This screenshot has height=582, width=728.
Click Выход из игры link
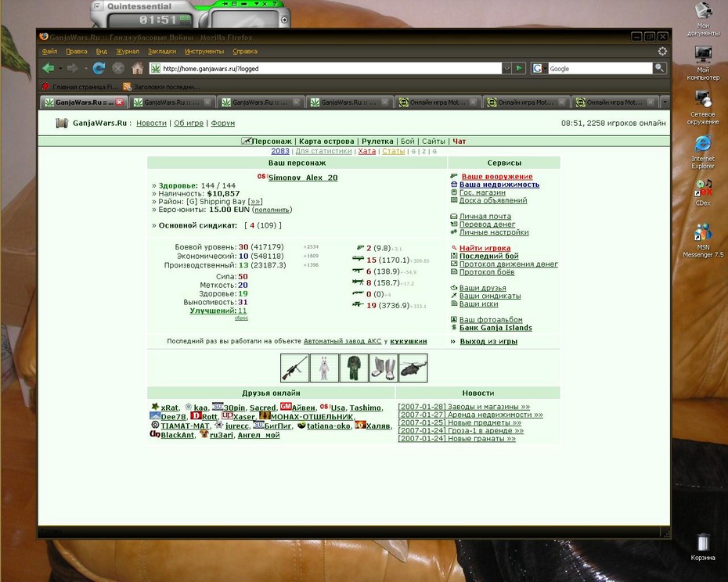(488, 342)
